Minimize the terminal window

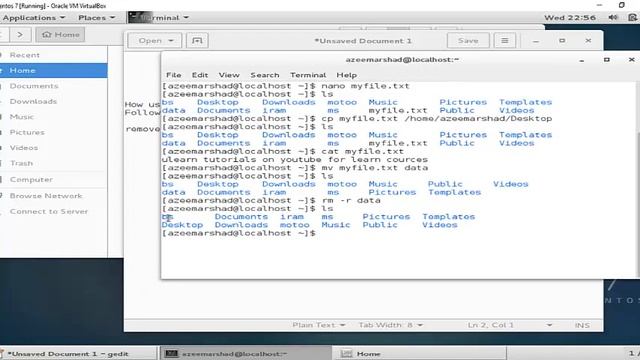[x=582, y=60]
